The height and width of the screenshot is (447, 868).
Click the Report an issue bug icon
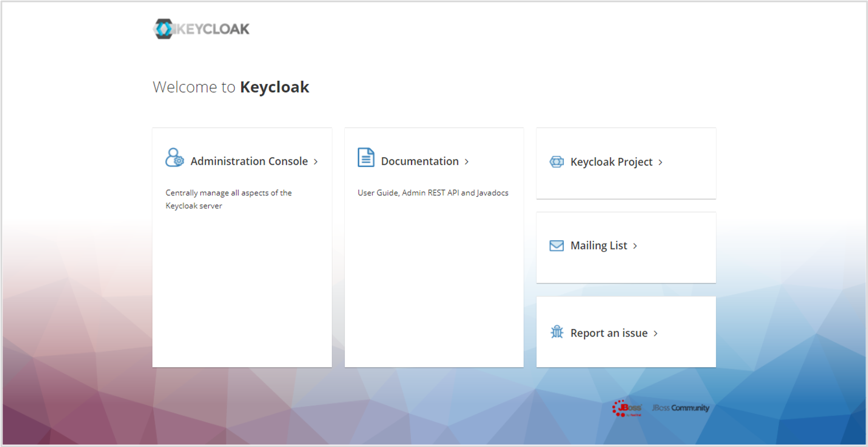click(x=557, y=332)
